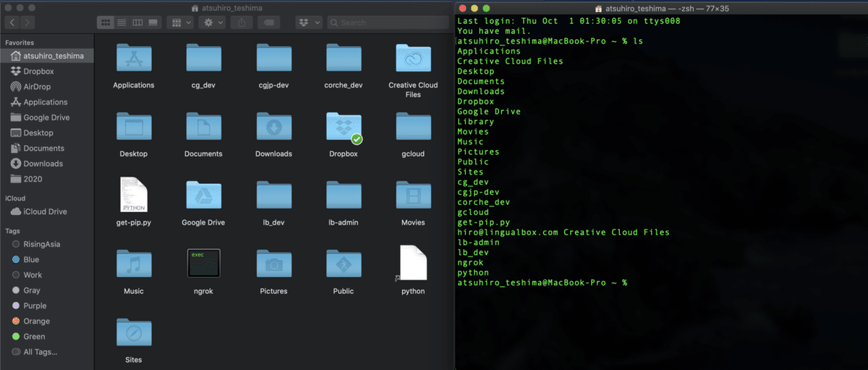Select the lb-admin folder icon
Viewport: 868px width, 370px height.
click(x=344, y=195)
